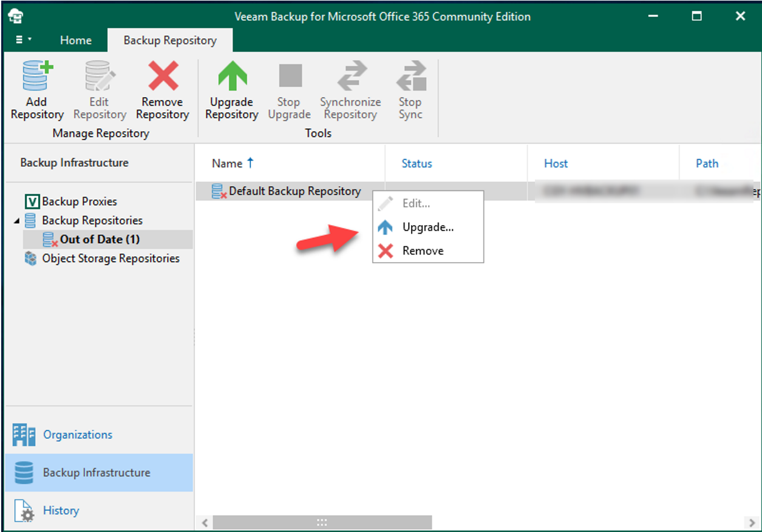This screenshot has height=532, width=762.
Task: Click the Out of Date repository icon
Action: pyautogui.click(x=50, y=240)
